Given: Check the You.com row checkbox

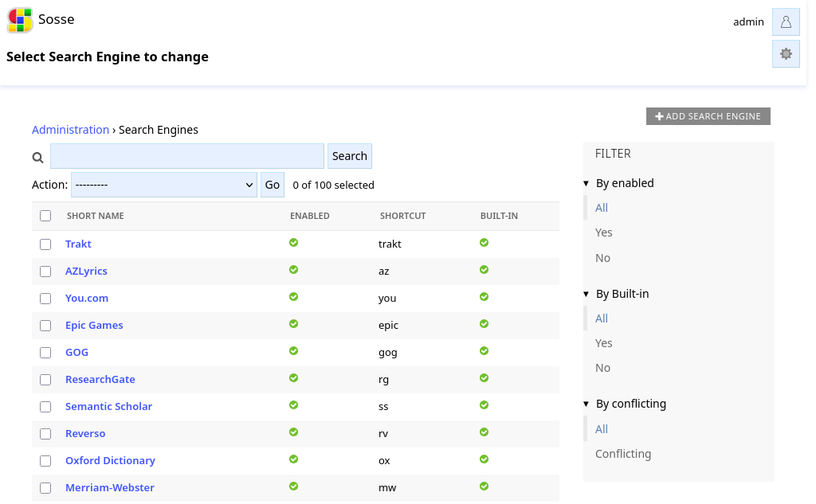Looking at the screenshot, I should (x=45, y=299).
